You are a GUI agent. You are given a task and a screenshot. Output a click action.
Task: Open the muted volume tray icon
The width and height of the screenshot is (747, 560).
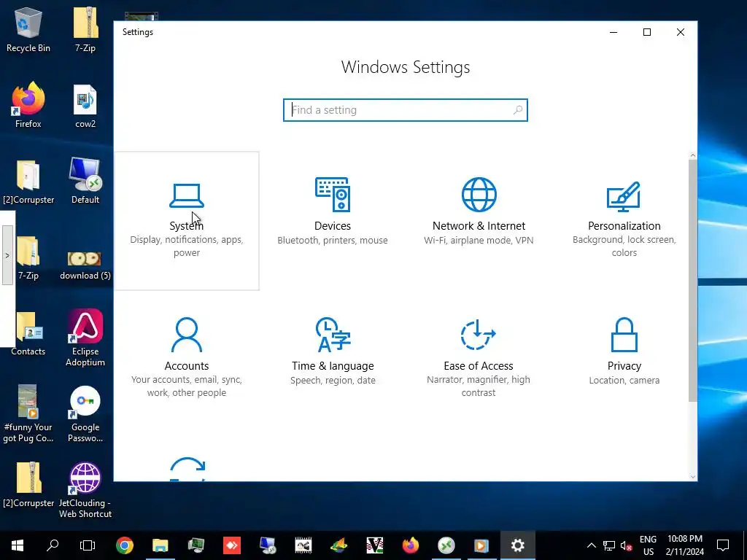point(627,545)
